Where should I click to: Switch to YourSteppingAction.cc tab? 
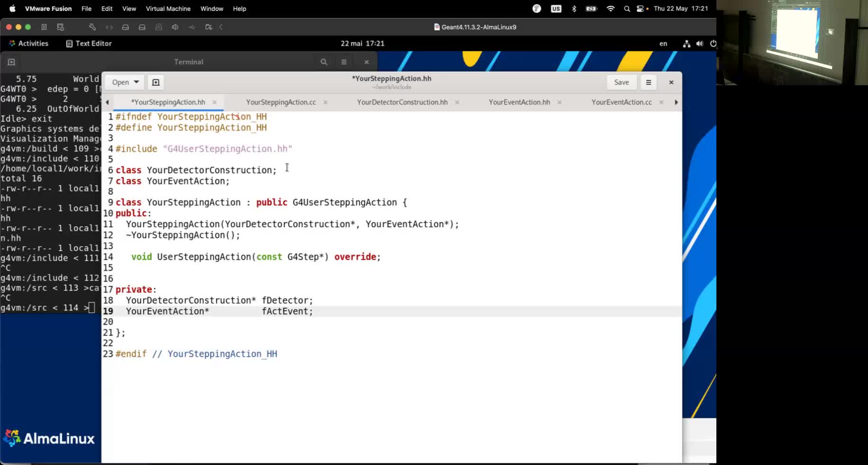click(x=280, y=102)
